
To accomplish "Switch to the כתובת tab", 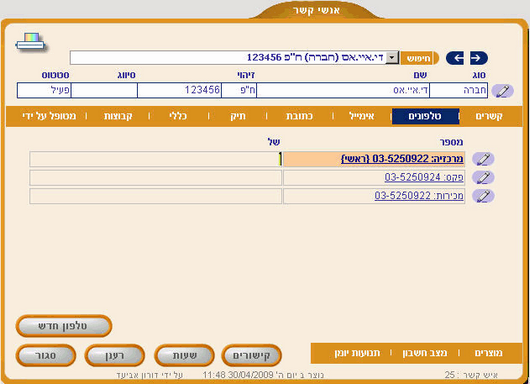I will click(299, 116).
